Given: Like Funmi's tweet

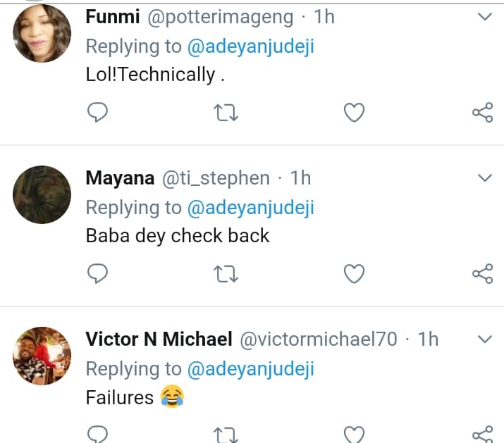Looking at the screenshot, I should tap(354, 112).
